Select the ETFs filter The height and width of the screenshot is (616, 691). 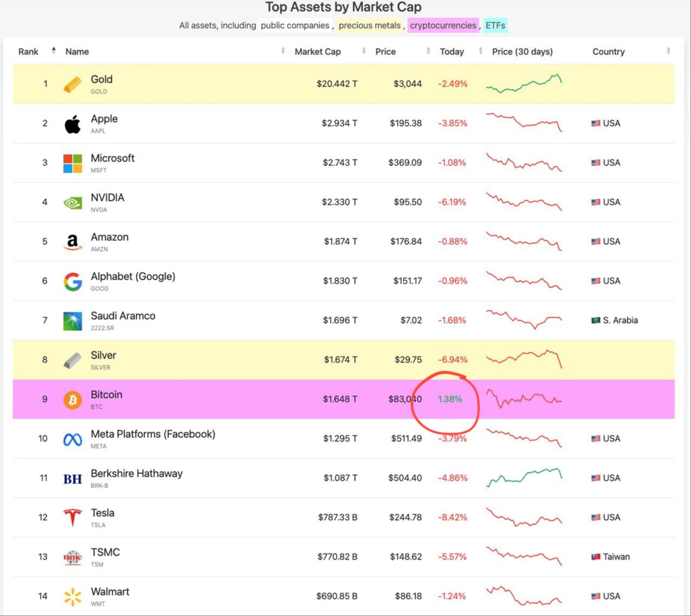[495, 25]
